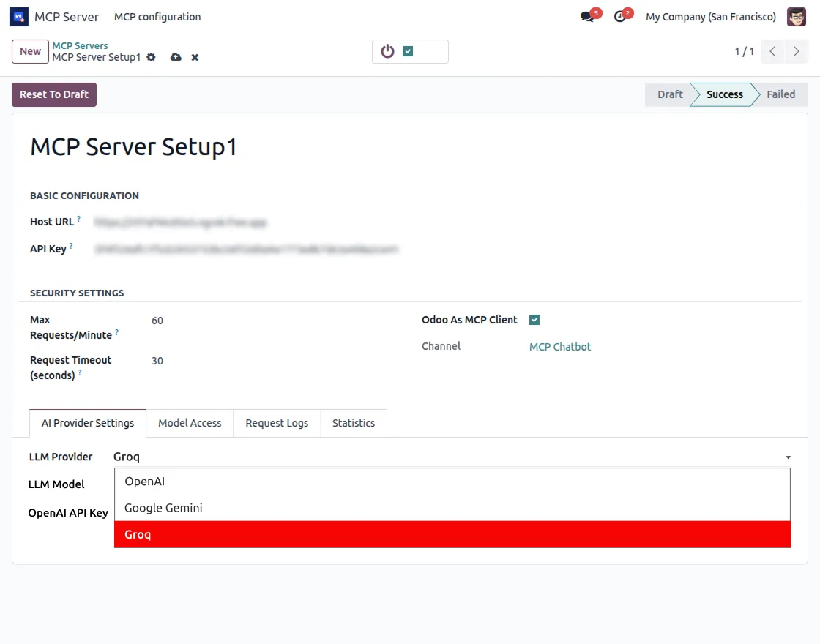The width and height of the screenshot is (820, 644).
Task: Select Groq from the provider list
Action: [138, 534]
